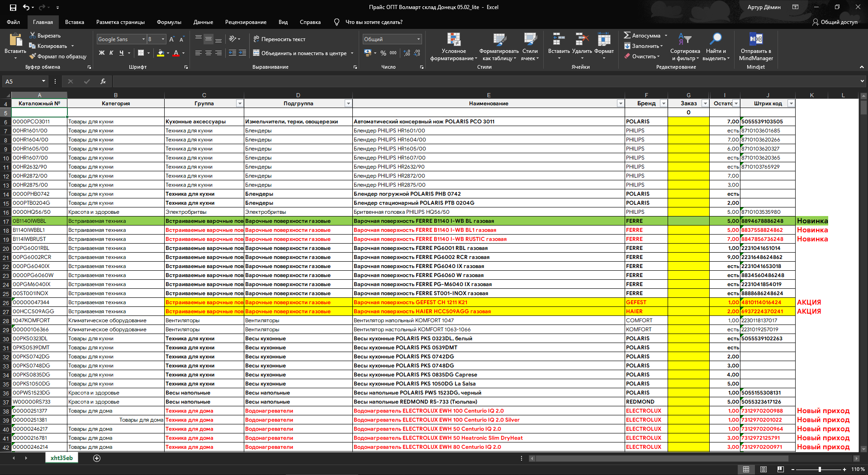Click the Копировать button
This screenshot has height=475, width=868.
(48, 46)
